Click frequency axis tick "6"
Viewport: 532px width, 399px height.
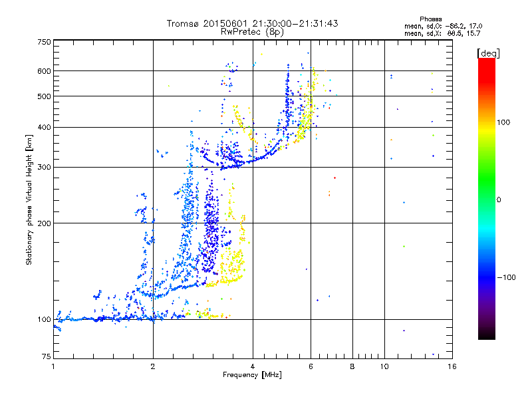click(311, 366)
